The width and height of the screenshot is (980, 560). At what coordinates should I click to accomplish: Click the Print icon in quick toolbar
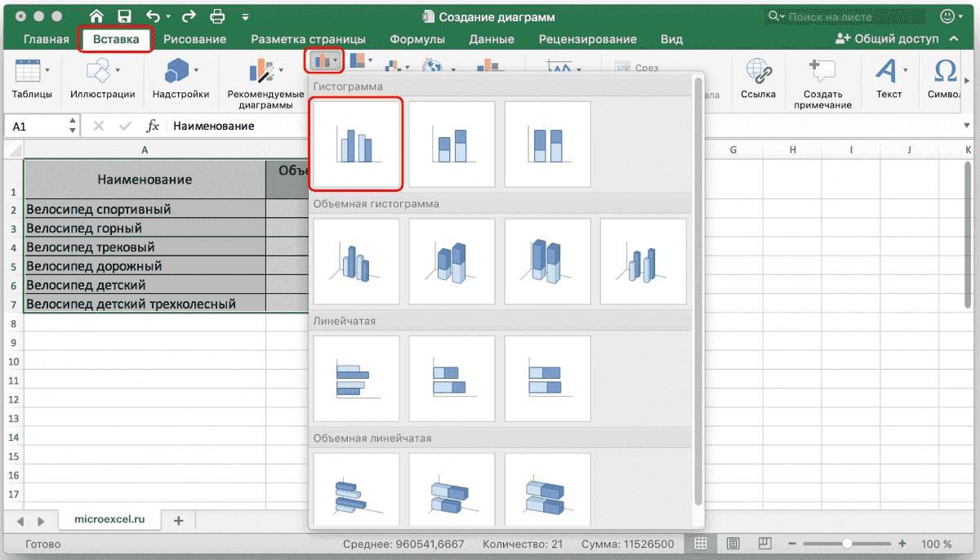(x=217, y=16)
